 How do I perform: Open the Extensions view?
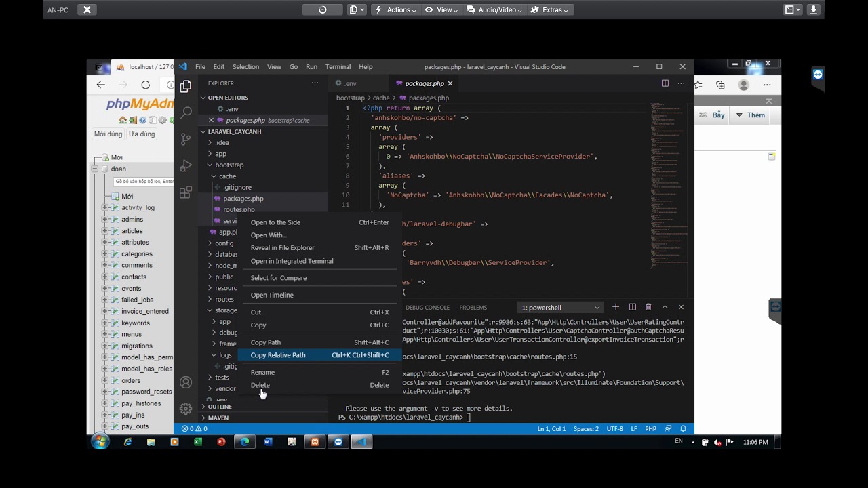pos(186,192)
